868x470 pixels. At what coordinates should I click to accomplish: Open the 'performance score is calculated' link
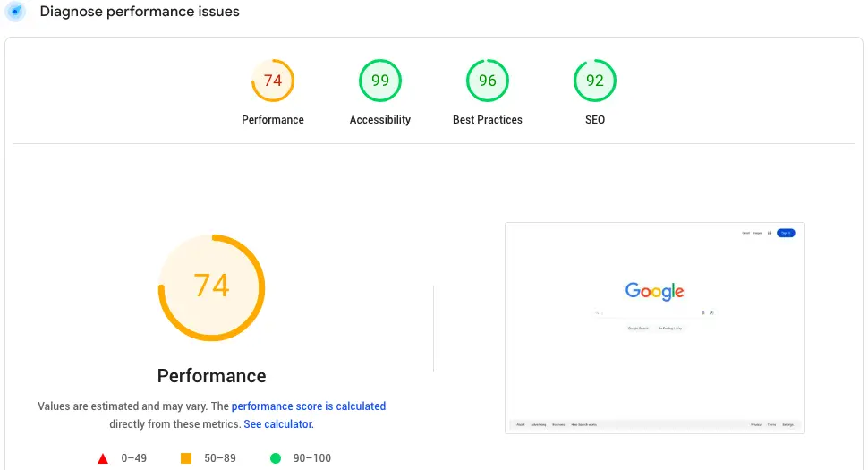[309, 406]
